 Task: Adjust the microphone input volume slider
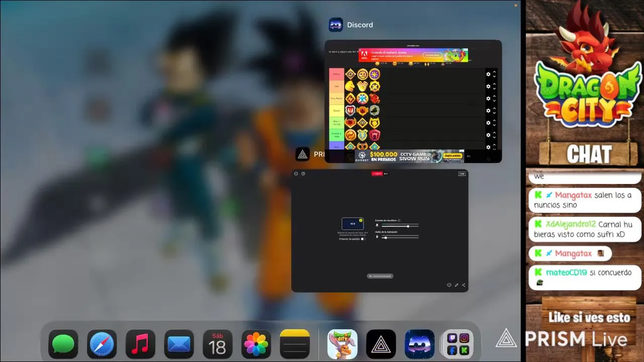click(x=400, y=226)
